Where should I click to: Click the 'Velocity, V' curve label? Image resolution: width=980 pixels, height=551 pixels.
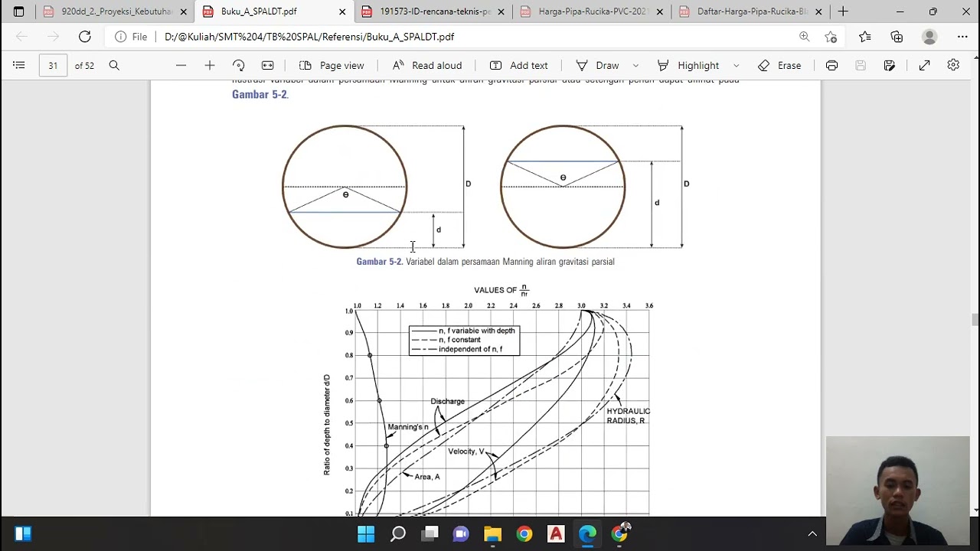[x=466, y=452]
